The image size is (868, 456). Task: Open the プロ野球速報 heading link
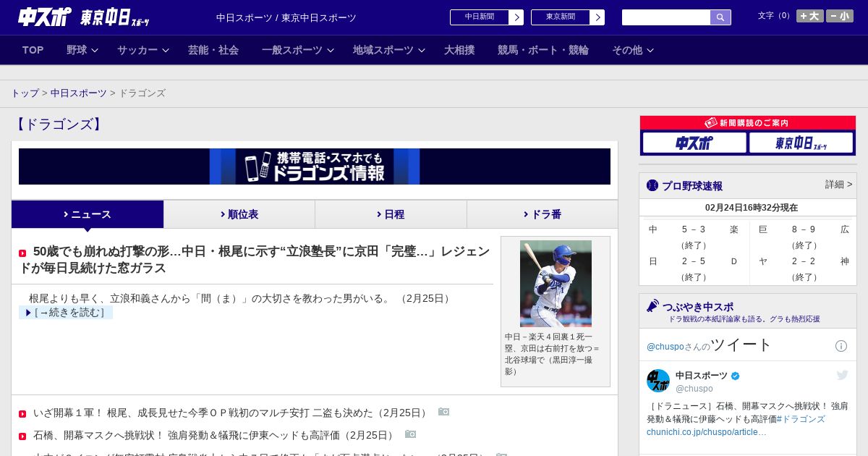(692, 186)
